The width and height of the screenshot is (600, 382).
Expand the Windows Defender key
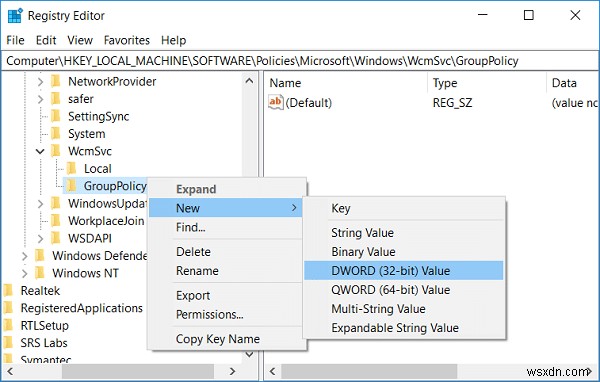(x=24, y=256)
